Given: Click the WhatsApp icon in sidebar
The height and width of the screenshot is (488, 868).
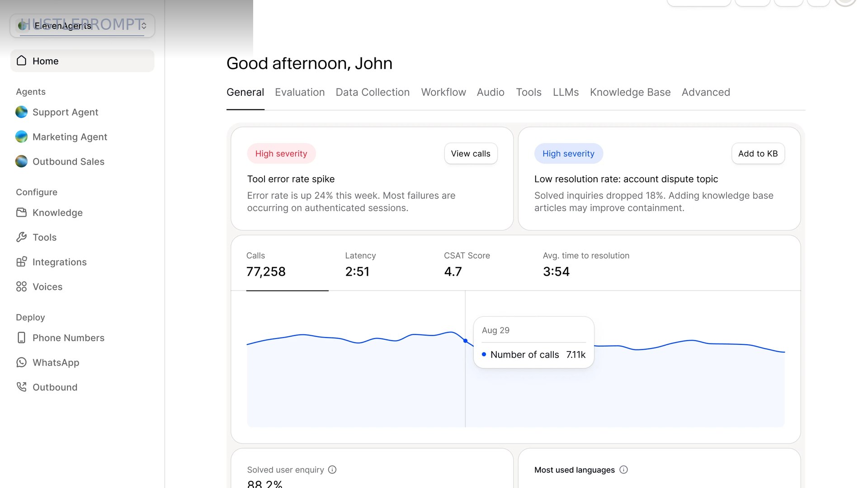Looking at the screenshot, I should 21,362.
